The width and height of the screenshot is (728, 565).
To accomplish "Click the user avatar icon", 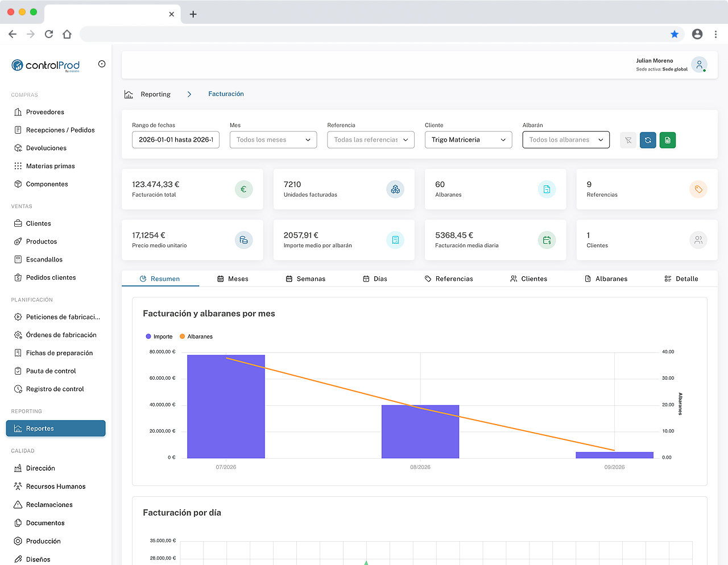I will tap(699, 65).
